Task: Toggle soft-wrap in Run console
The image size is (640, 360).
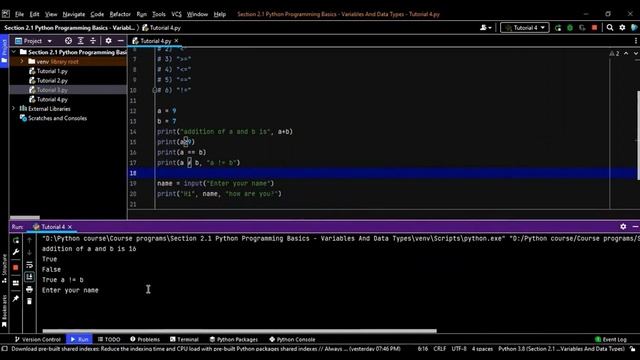Action: tap(29, 265)
